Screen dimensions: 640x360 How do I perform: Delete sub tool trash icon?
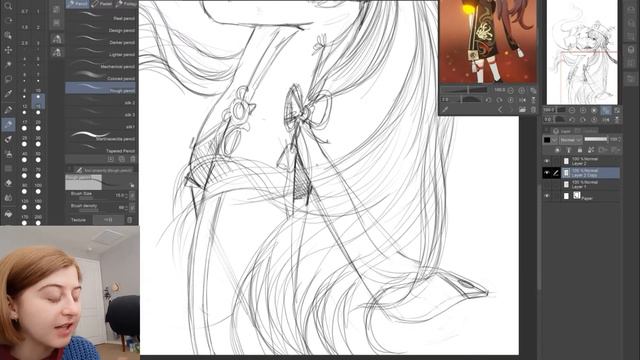[133, 159]
